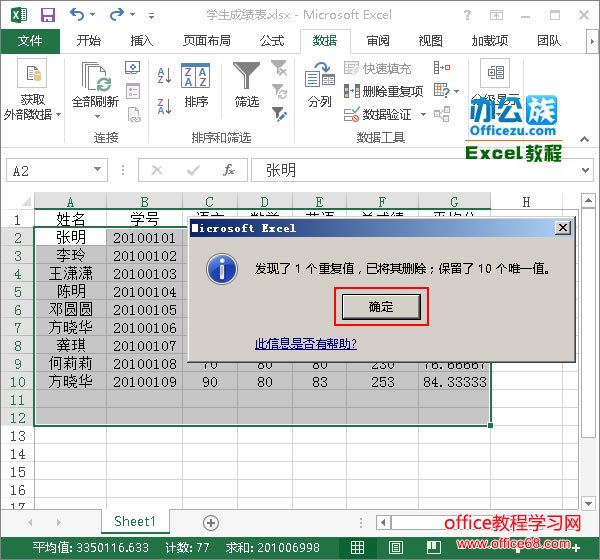The image size is (600, 560).
Task: Click cell with name 何莉莉
Action: click(x=70, y=364)
